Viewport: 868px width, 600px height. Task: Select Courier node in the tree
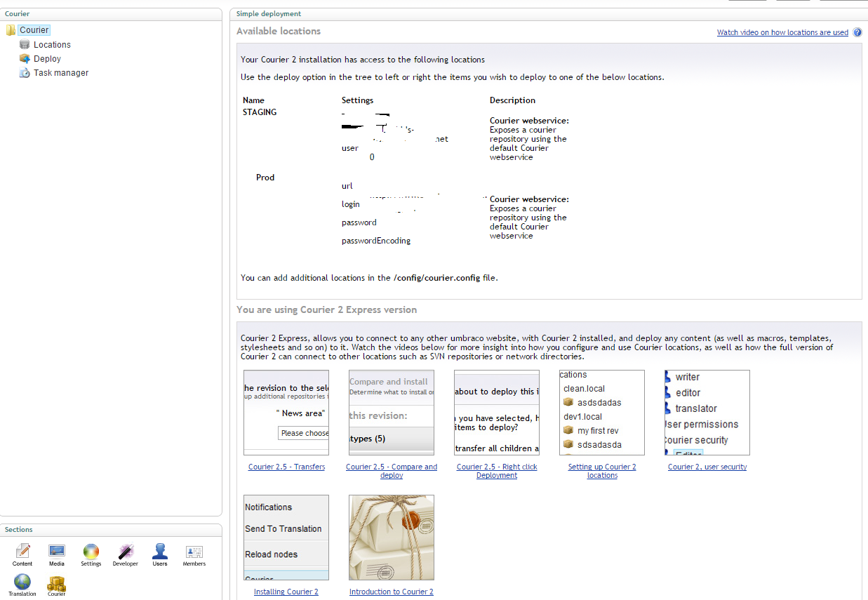pos(34,30)
